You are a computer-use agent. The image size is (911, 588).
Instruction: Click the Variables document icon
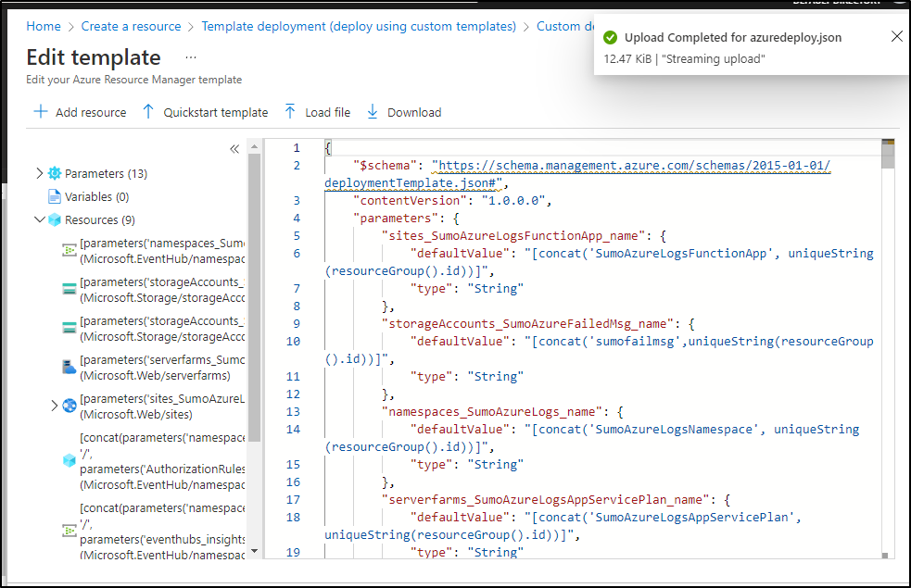pos(55,197)
